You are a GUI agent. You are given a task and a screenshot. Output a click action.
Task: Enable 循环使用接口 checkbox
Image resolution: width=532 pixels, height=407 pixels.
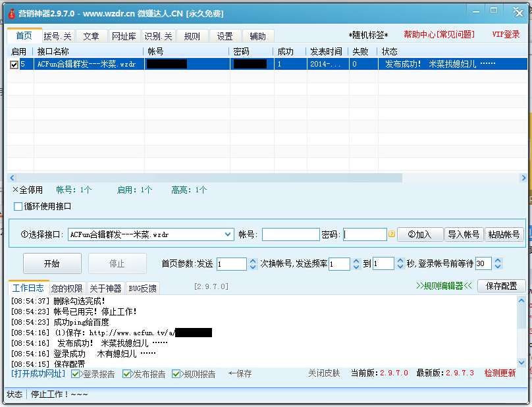coord(18,206)
